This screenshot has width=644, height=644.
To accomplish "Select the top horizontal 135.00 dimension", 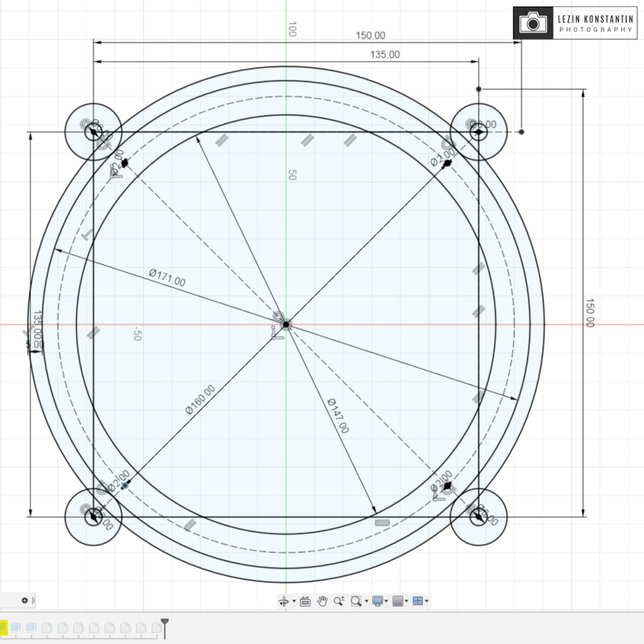I will (385, 54).
